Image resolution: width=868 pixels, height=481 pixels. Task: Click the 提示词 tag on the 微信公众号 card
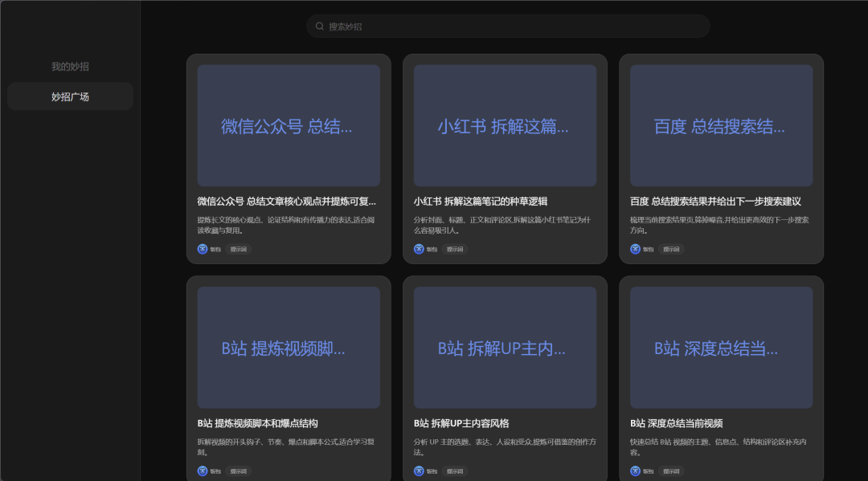240,249
